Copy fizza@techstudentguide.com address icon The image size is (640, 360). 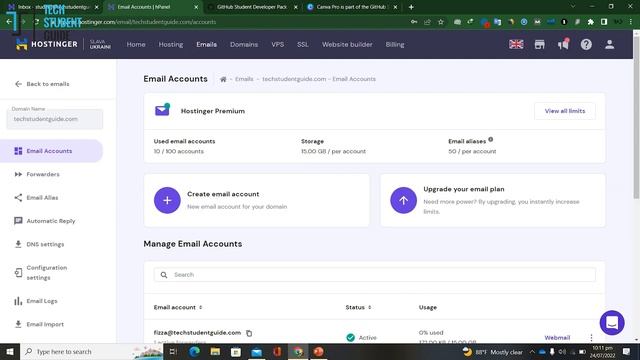pos(249,333)
